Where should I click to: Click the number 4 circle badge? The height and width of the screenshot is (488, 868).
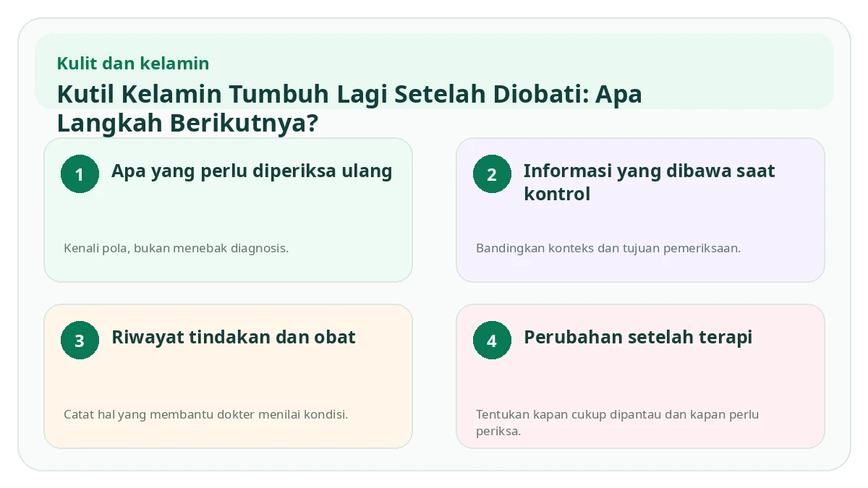click(x=492, y=341)
